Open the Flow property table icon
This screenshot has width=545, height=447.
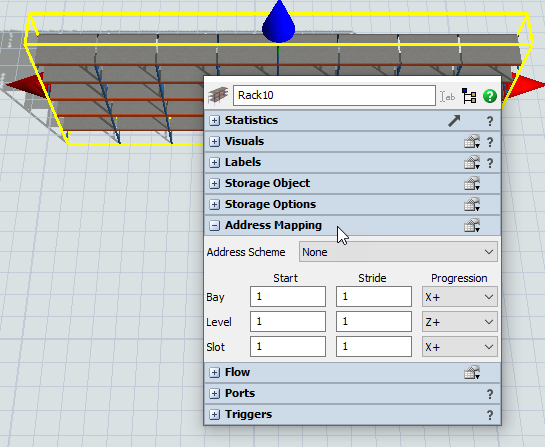(472, 372)
